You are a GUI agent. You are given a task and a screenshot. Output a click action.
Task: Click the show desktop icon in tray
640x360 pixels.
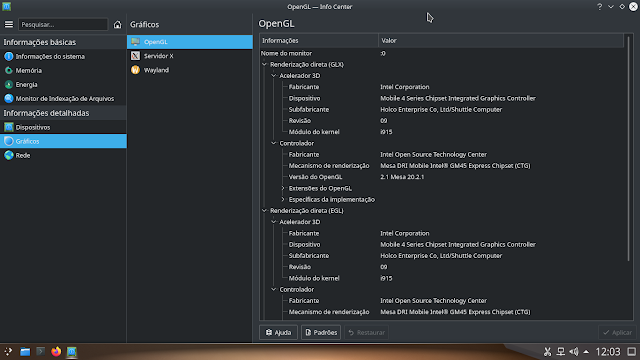coord(631,351)
